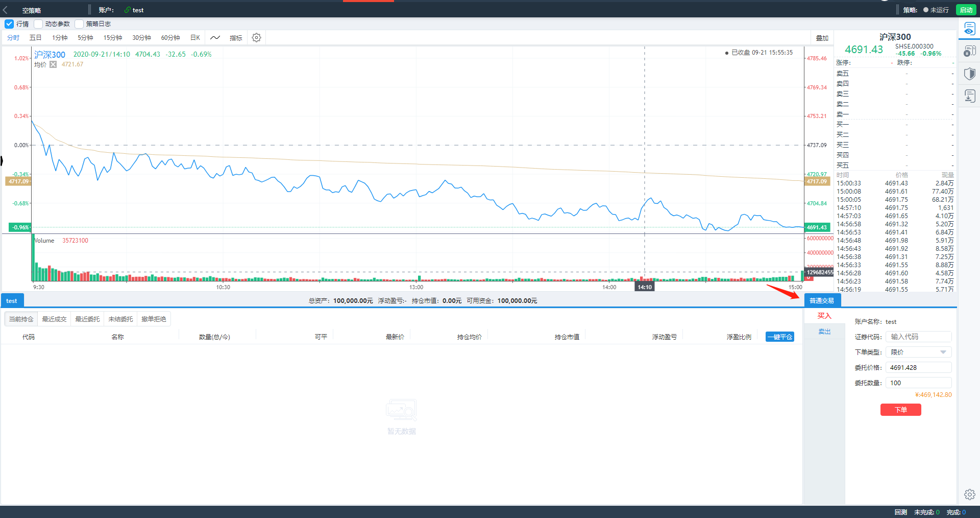Click the 空策略 strategy name
This screenshot has height=518, width=980.
click(32, 10)
